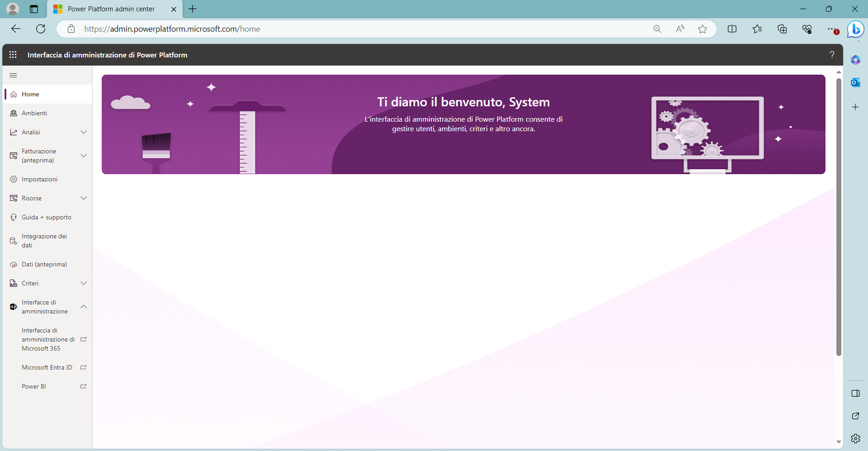Collapse the navigation hamburger menu

[13, 76]
